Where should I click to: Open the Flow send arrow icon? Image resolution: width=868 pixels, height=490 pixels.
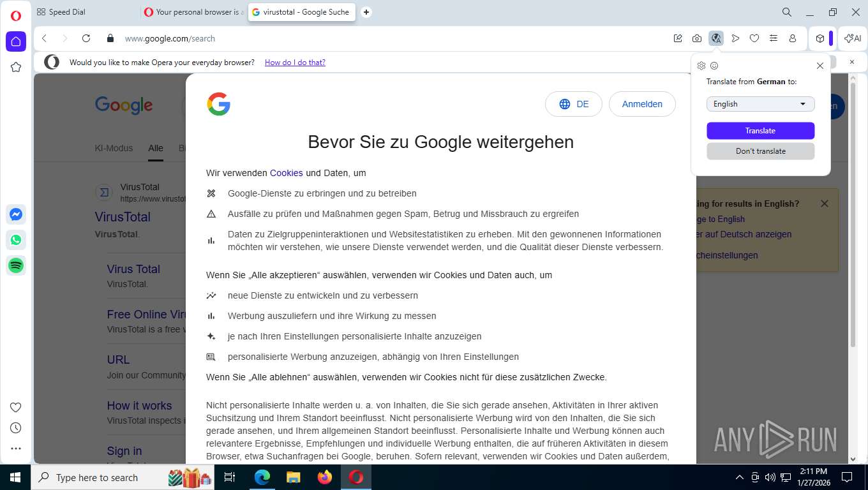tap(735, 38)
